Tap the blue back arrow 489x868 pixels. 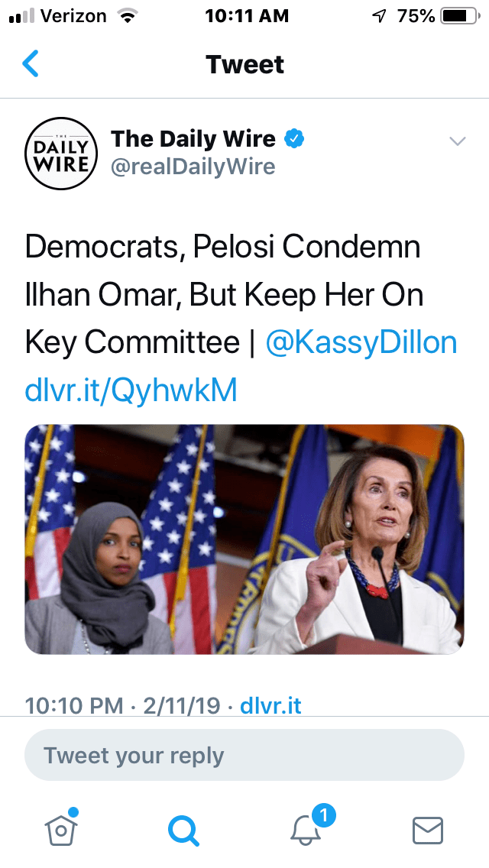click(31, 63)
